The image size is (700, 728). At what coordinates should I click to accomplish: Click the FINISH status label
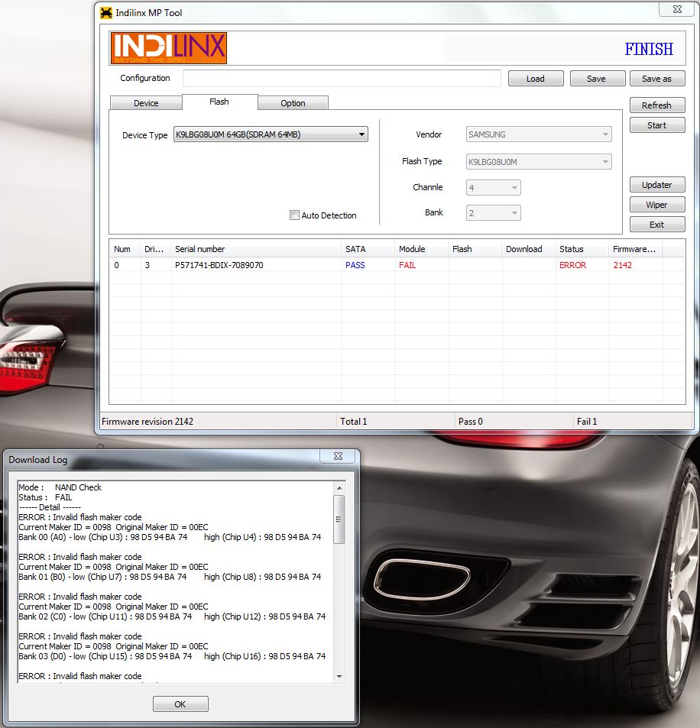tap(649, 49)
